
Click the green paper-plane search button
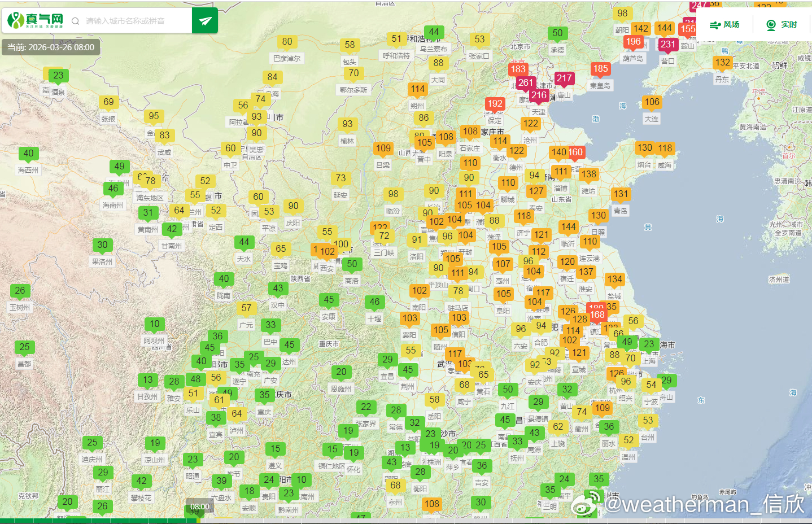point(205,21)
